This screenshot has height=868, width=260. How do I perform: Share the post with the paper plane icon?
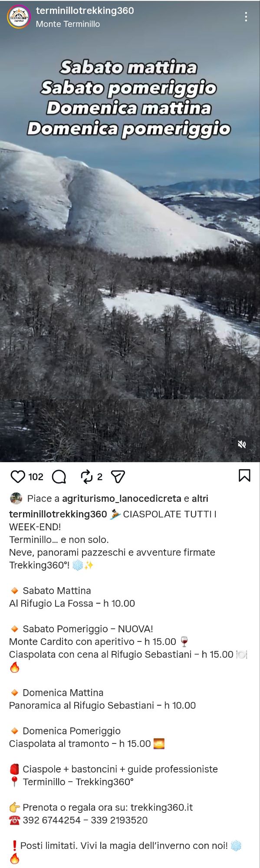[118, 477]
